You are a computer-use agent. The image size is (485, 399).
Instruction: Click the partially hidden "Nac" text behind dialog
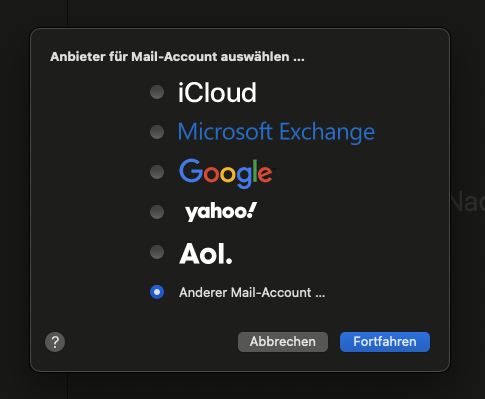468,202
